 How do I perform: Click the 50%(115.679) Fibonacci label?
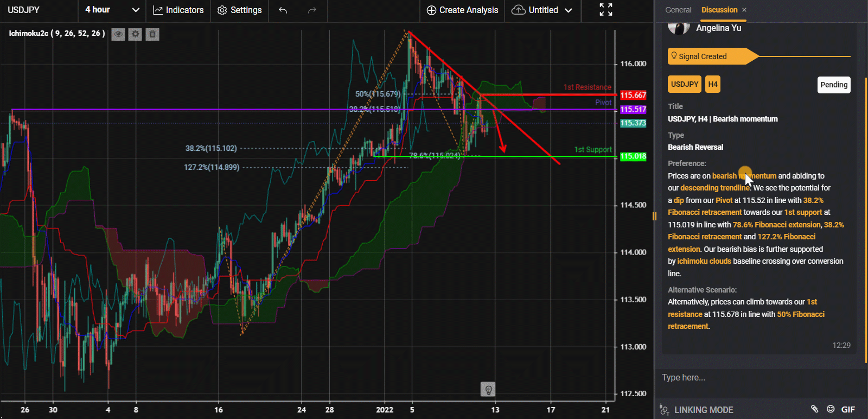[x=378, y=94]
